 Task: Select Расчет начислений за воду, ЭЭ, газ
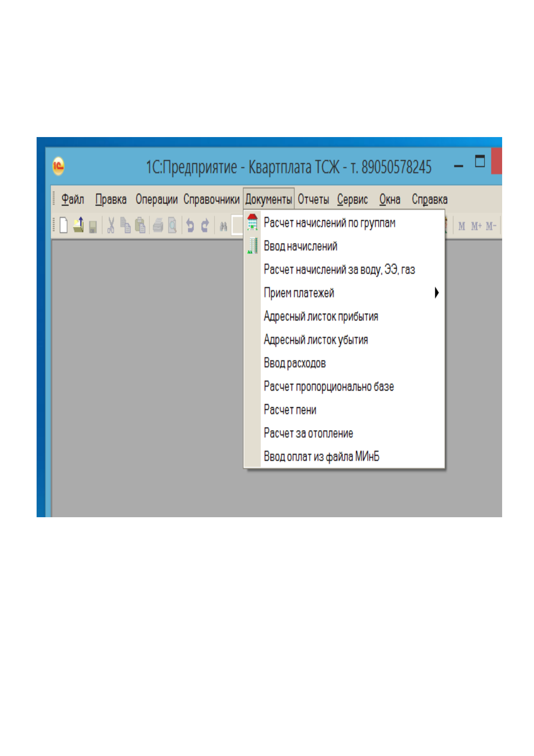point(344,269)
